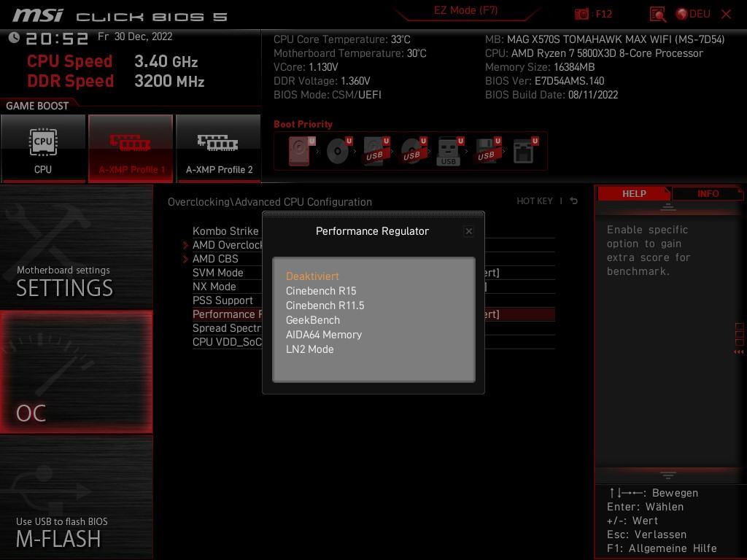
Task: Choose Cinebench R11.5 option
Action: [325, 306]
